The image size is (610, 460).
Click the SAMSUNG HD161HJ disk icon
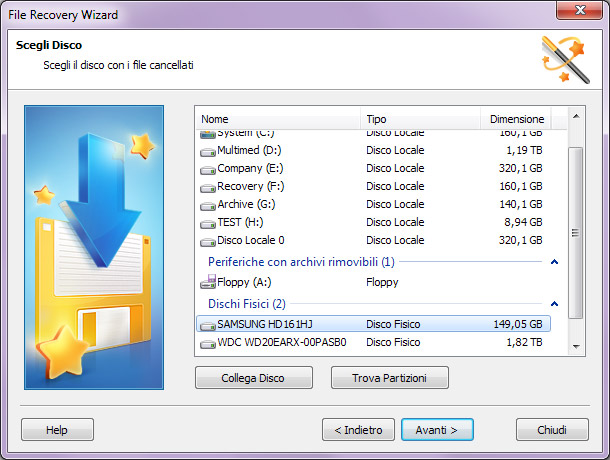point(208,325)
